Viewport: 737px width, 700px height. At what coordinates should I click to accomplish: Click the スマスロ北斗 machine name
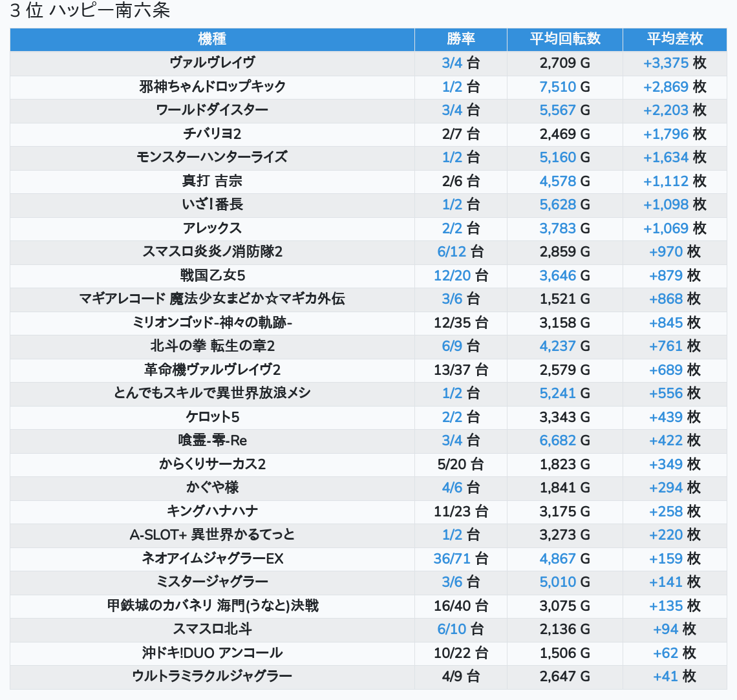212,629
